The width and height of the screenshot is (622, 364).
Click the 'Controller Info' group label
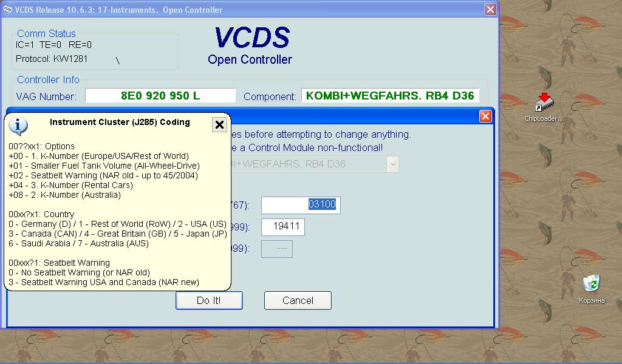[48, 79]
